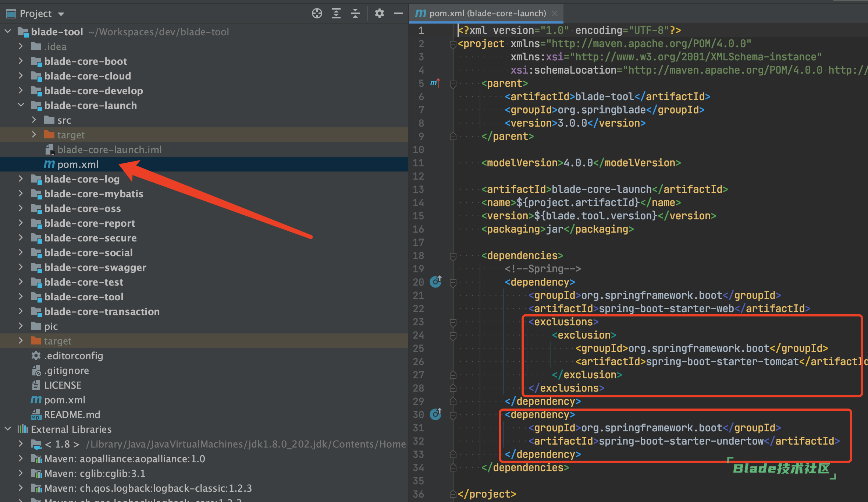Select the blade-core-tool module
The width and height of the screenshot is (868, 502).
(x=84, y=297)
